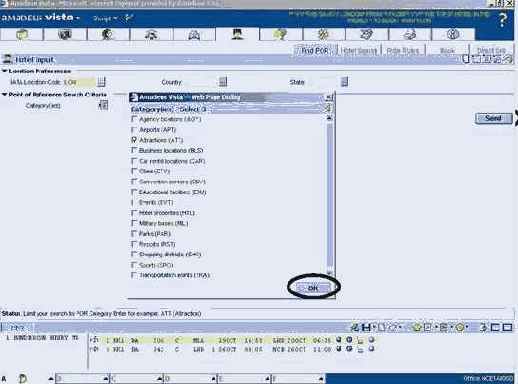The height and width of the screenshot is (384, 518).
Task: Tick the Educational facilities checkbox
Action: 134,192
